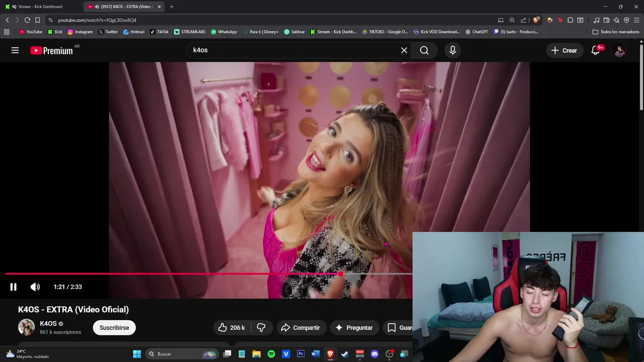644x362 pixels.
Task: Reload the current page
Action: [x=27, y=20]
